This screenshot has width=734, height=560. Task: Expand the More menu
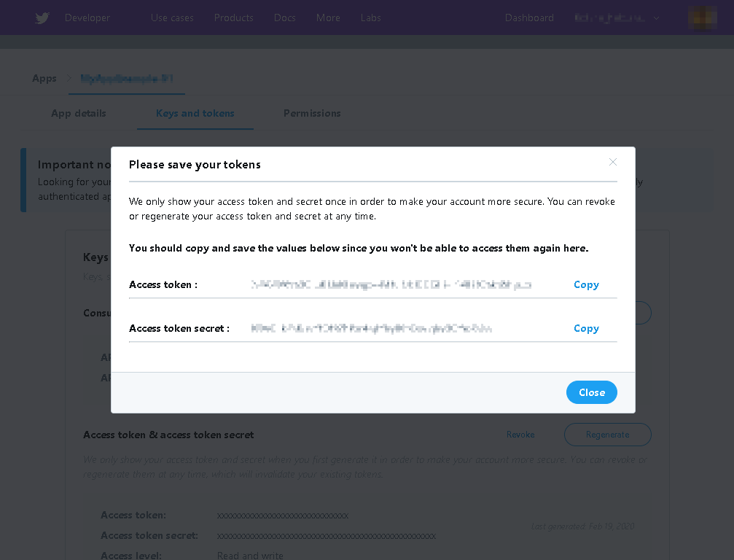tap(328, 17)
